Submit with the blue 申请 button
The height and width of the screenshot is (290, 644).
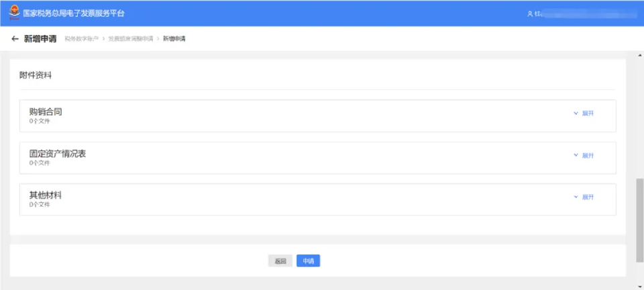tap(308, 261)
